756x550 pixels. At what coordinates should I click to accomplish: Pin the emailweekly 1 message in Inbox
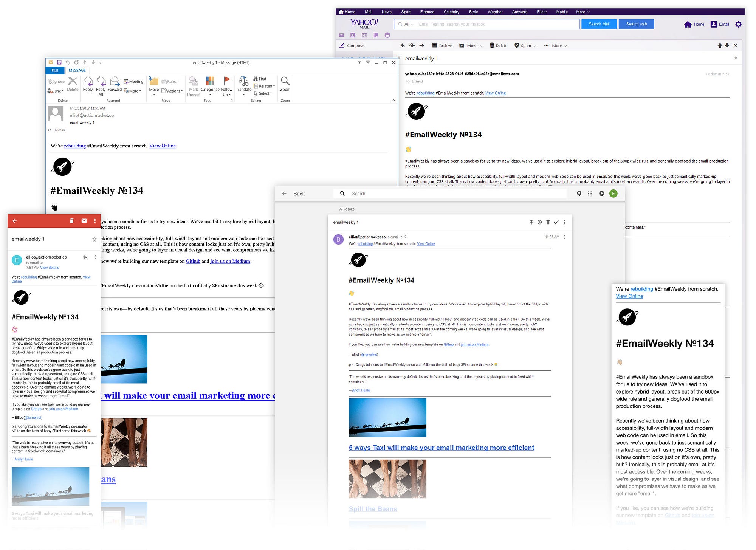coord(531,222)
